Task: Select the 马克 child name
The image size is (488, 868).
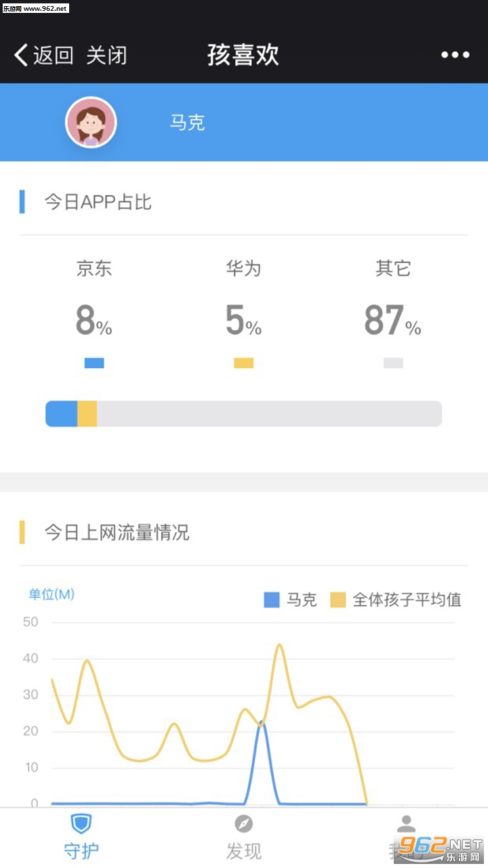Action: (187, 123)
